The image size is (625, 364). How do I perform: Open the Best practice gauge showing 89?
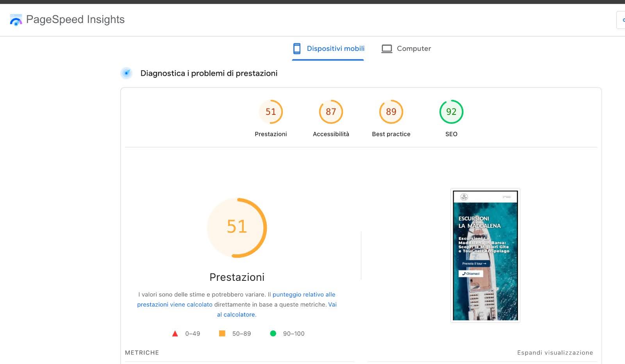coord(391,112)
